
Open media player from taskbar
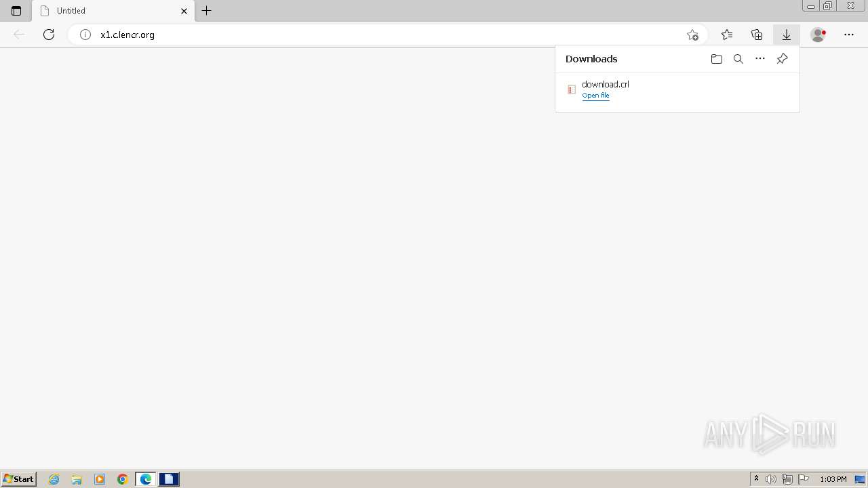(x=100, y=479)
